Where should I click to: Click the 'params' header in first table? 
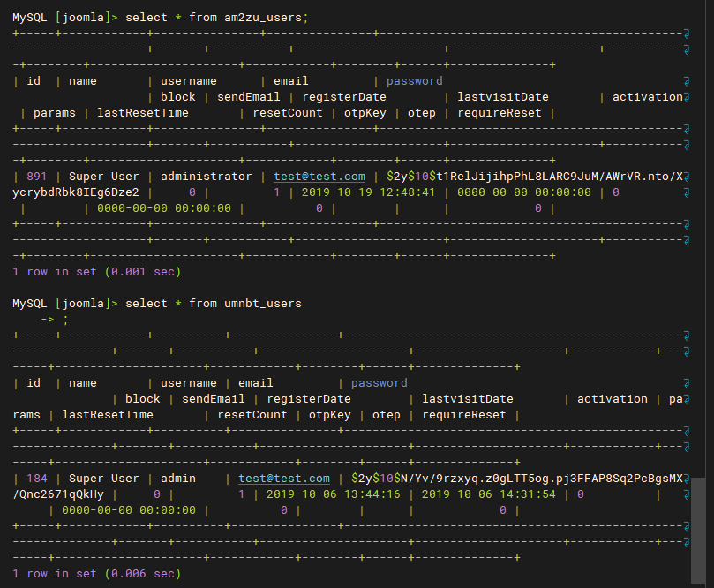pyautogui.click(x=55, y=113)
